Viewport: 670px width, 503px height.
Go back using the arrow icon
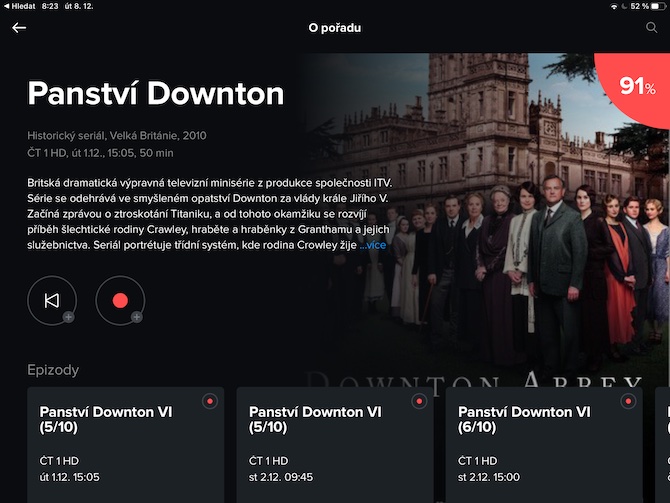pos(19,28)
